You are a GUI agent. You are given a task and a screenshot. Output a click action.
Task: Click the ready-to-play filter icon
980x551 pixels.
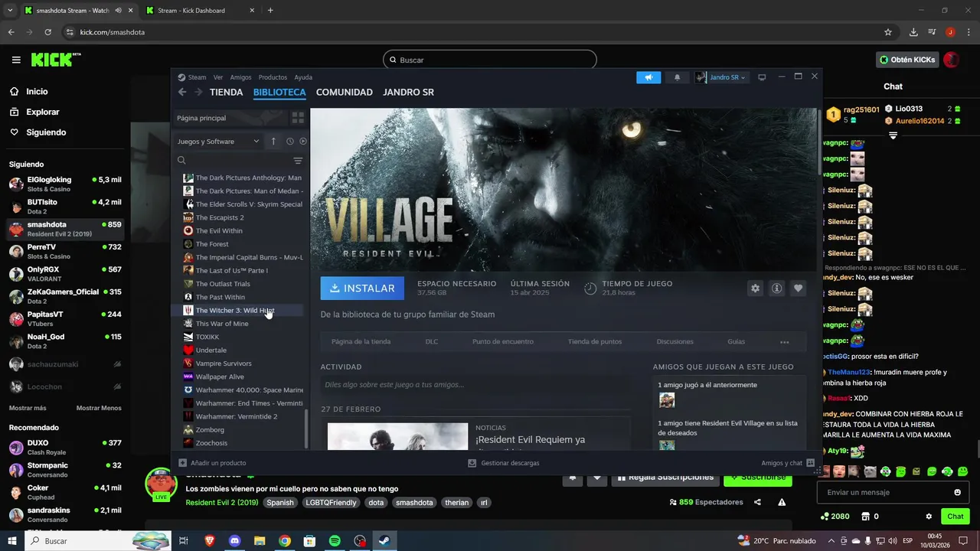[303, 142]
